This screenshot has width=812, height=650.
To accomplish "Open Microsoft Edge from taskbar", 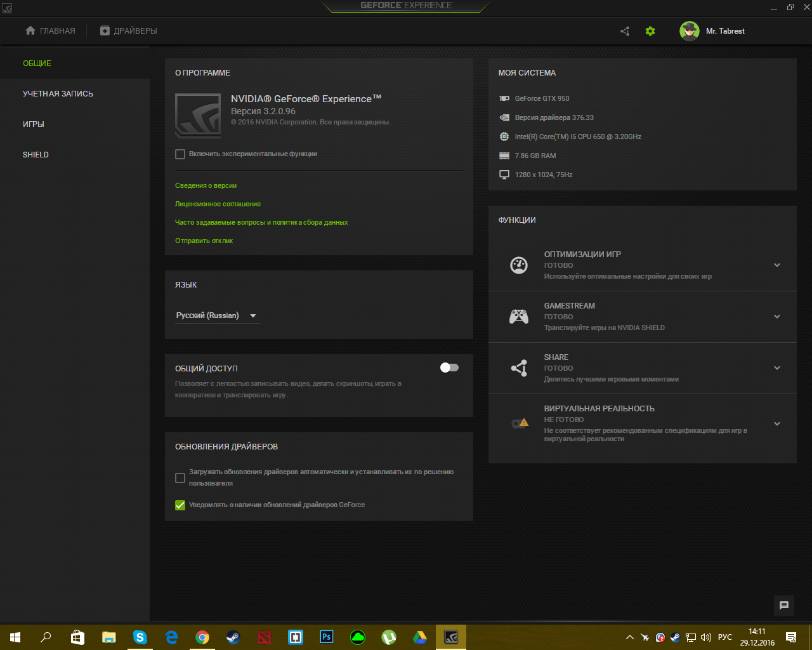I will coord(171,637).
